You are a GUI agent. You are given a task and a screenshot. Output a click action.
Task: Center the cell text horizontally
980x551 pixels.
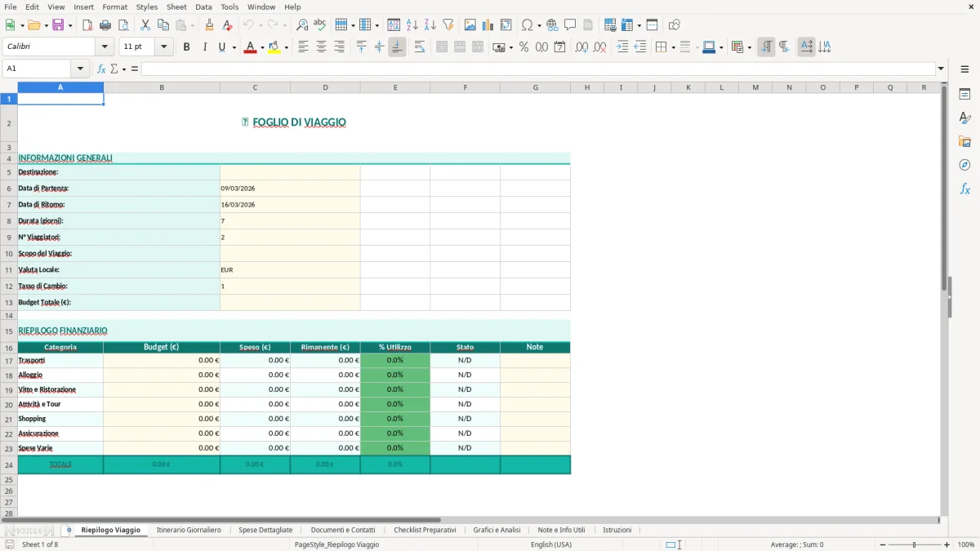coord(321,47)
